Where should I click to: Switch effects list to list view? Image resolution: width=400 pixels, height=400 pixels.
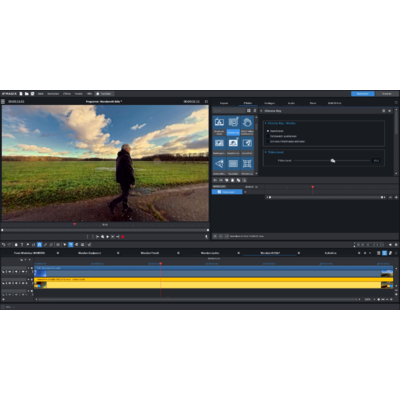255,110
